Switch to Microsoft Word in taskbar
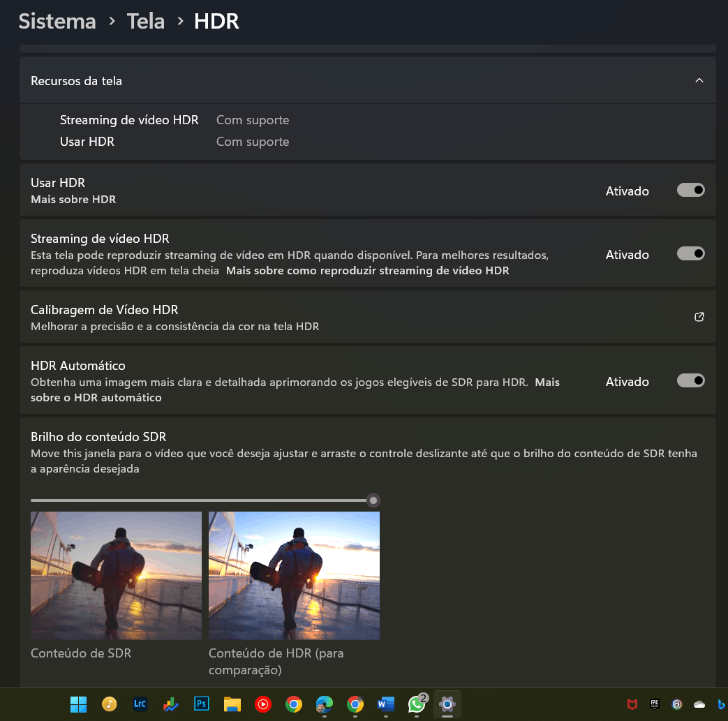The height and width of the screenshot is (721, 728). 386,704
